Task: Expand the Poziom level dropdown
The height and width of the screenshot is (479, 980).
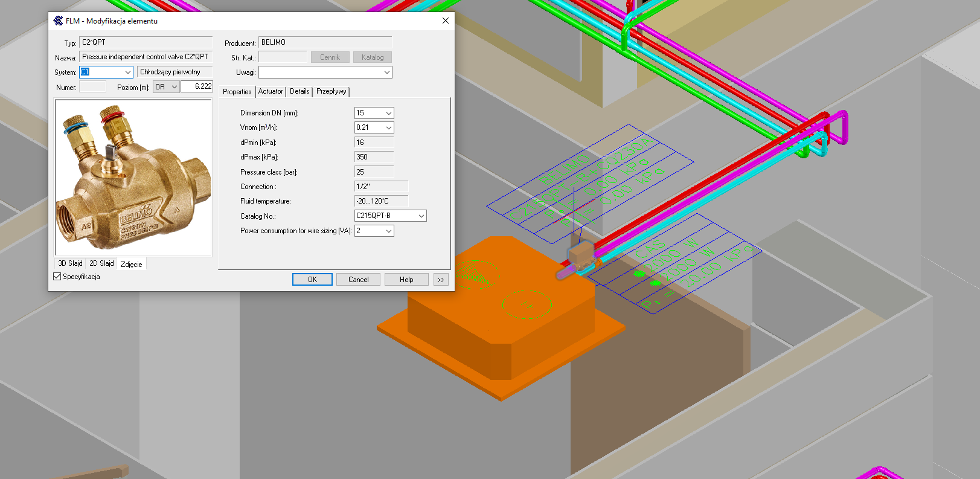Action: point(174,87)
